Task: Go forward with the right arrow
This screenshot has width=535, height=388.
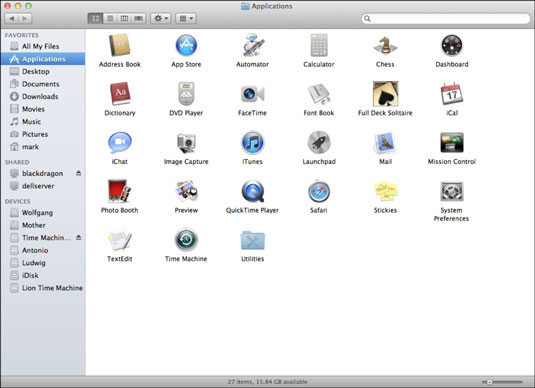Action: pos(25,18)
